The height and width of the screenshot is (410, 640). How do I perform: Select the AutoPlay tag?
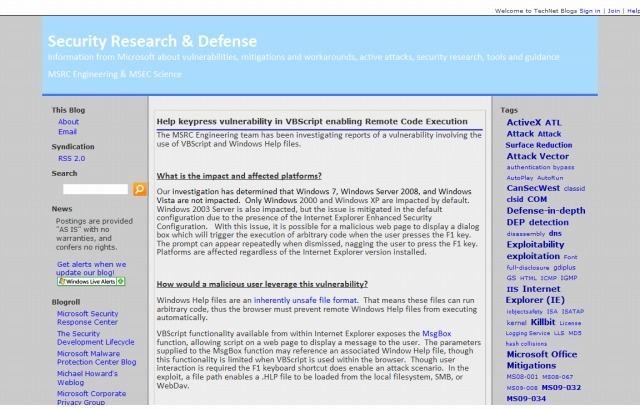(520, 178)
